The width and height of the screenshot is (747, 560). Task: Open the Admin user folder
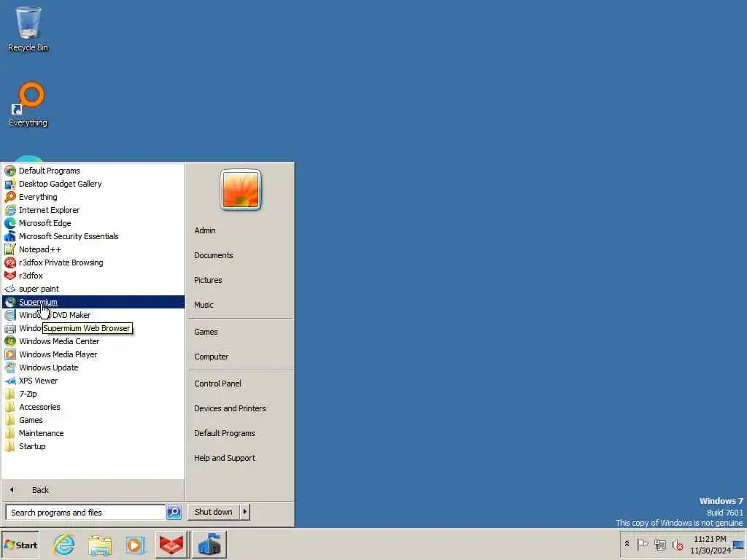241,230
